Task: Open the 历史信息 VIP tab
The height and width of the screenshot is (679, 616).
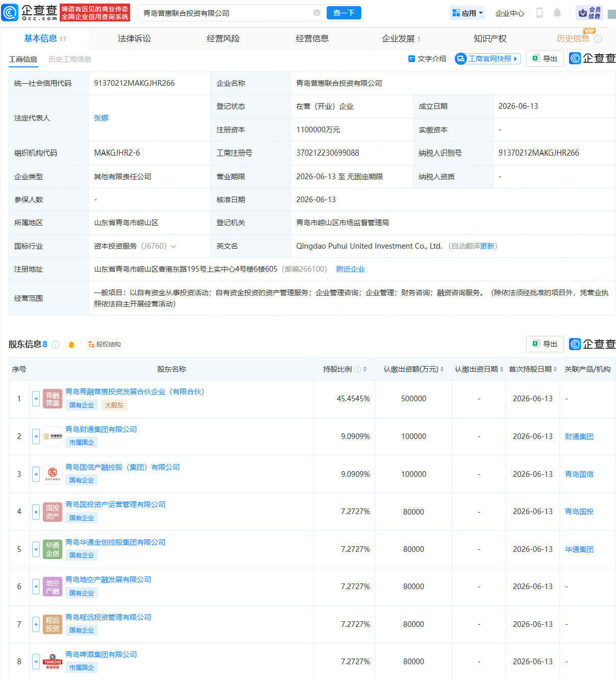Action: click(573, 39)
